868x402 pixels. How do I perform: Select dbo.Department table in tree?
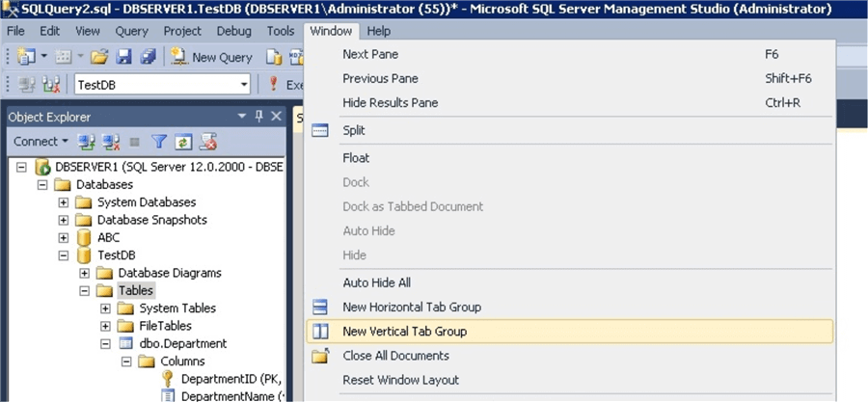click(183, 344)
